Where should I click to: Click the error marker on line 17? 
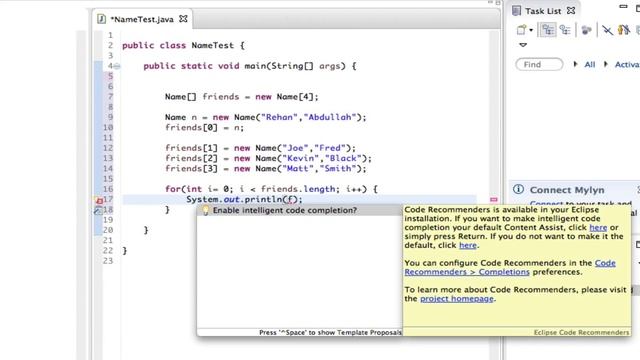click(x=99, y=200)
